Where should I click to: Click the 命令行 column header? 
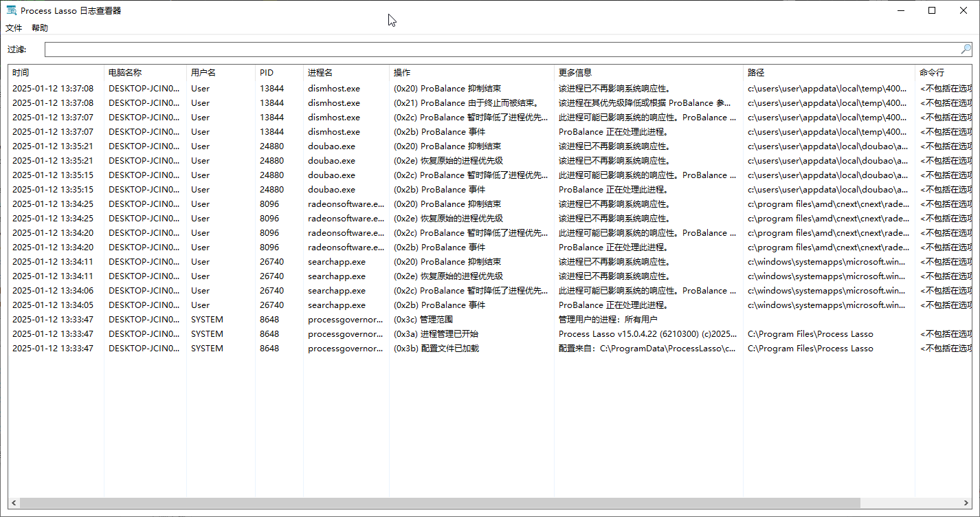(944, 72)
